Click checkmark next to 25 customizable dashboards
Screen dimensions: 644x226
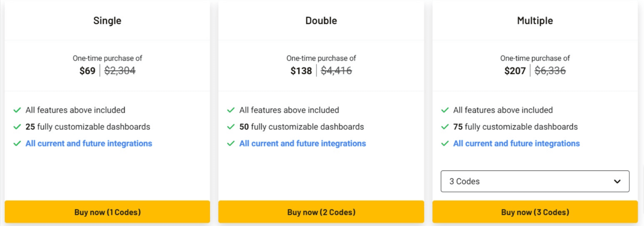coord(17,127)
